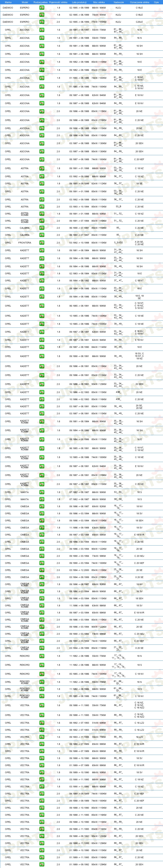Click the fuel icon in the Espero 66kW / 90KM row
The height and width of the screenshot is (868, 163).
(41, 8)
